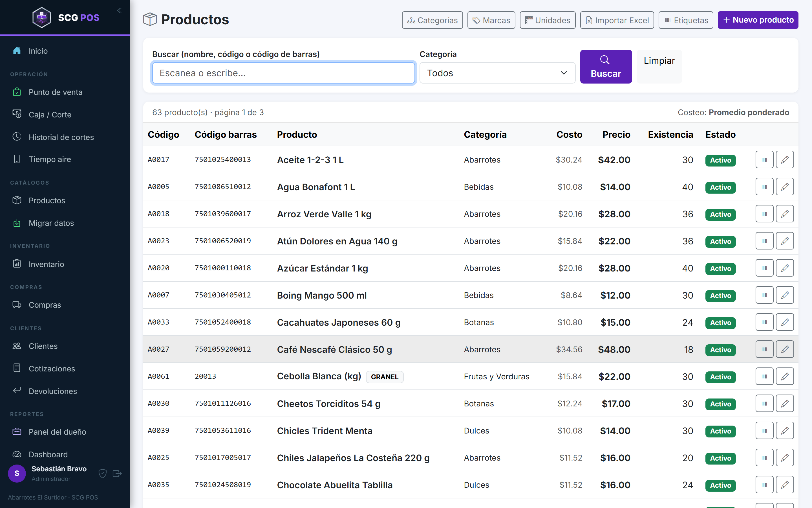
Task: Open barcode label for Chicles Trident Menta
Action: (x=764, y=431)
